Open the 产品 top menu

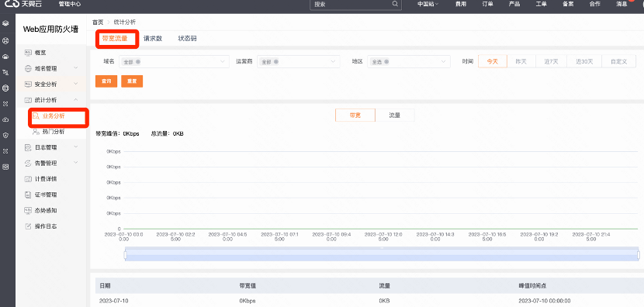(x=514, y=4)
